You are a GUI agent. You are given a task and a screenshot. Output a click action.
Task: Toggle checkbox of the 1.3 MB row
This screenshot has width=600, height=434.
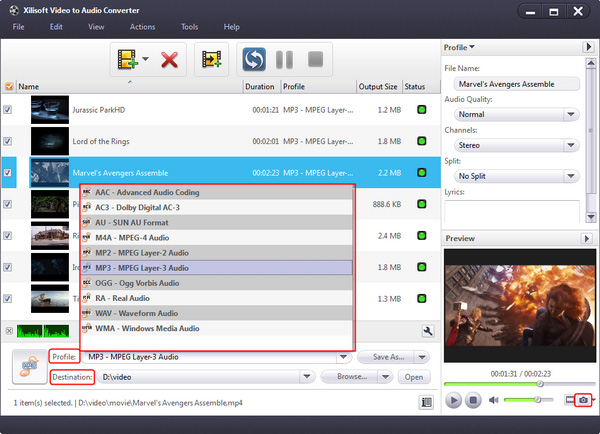pos(8,299)
